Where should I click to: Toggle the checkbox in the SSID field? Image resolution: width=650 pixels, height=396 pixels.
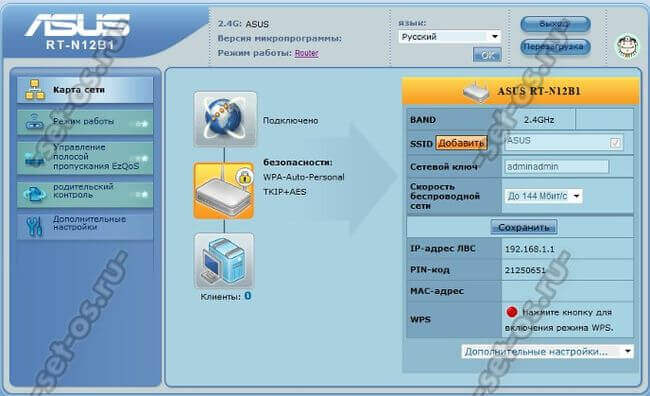click(x=615, y=143)
